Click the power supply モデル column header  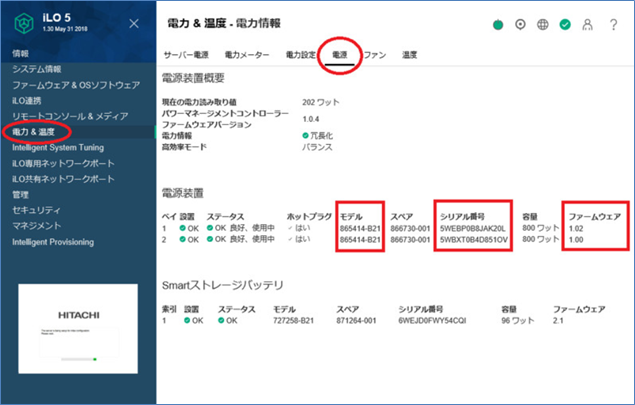[351, 217]
